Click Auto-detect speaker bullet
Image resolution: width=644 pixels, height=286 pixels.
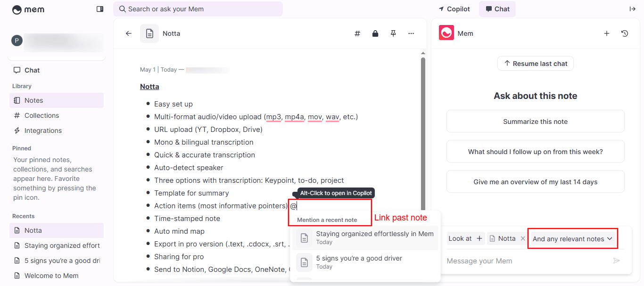[x=189, y=168]
